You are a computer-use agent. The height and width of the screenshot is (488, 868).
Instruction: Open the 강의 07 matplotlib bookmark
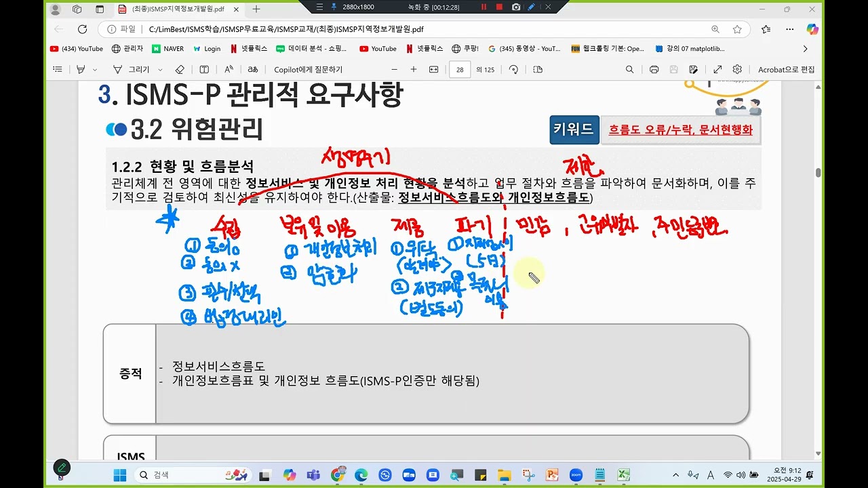690,49
